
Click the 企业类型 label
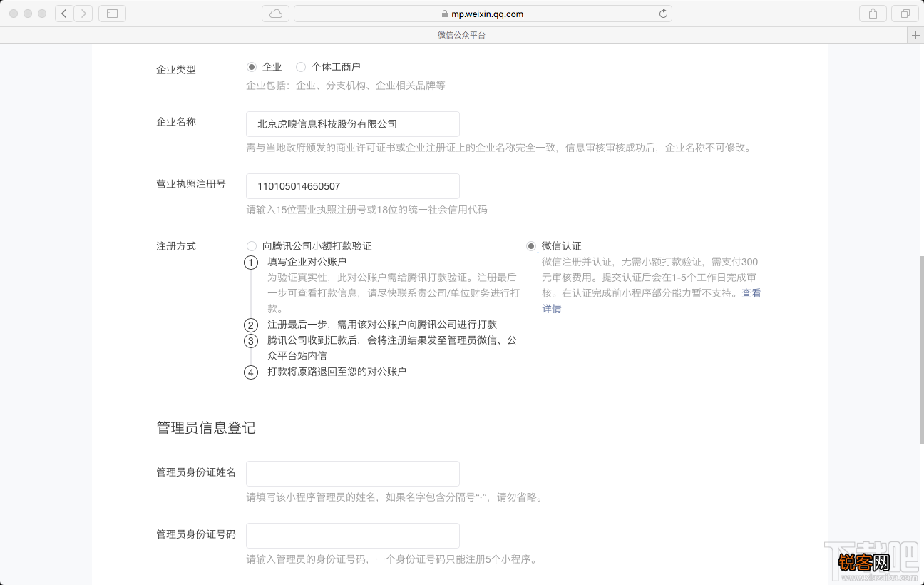tap(176, 70)
